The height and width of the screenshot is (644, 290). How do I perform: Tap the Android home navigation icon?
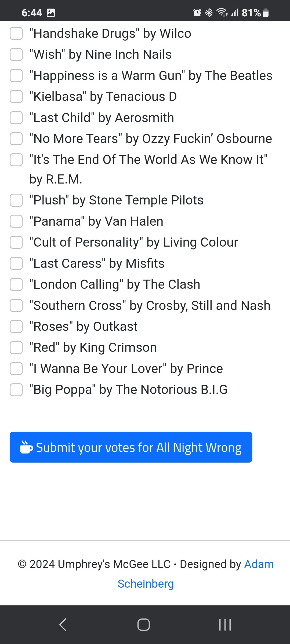[144, 624]
